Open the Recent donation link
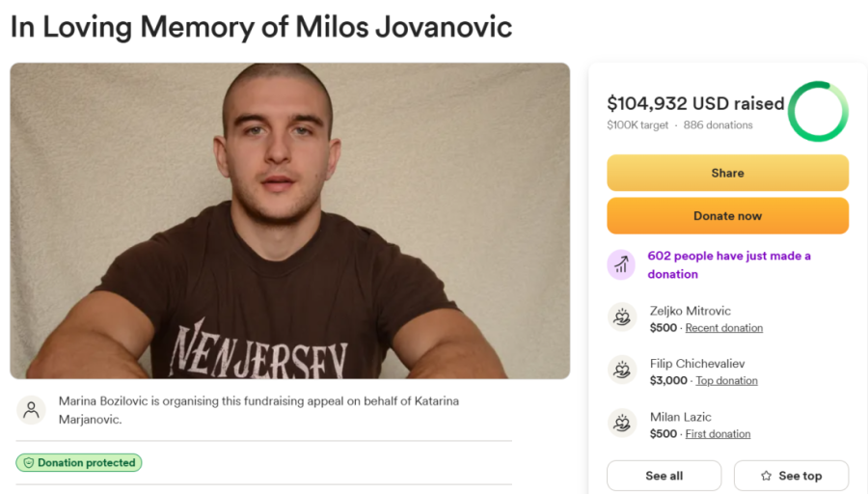The image size is (868, 494). point(723,328)
